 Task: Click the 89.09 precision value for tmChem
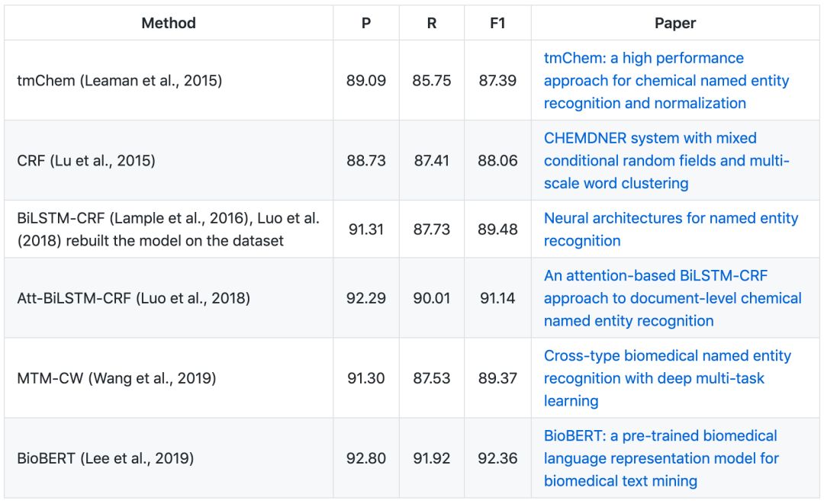coord(366,80)
